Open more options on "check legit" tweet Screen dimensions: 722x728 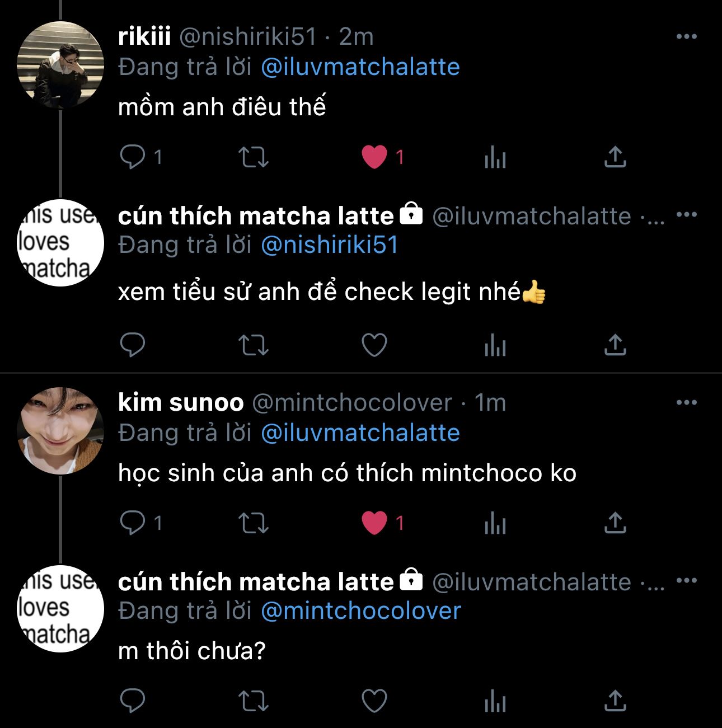686,215
